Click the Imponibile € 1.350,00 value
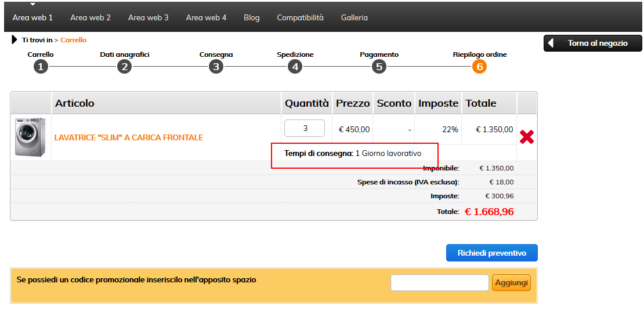 click(497, 168)
